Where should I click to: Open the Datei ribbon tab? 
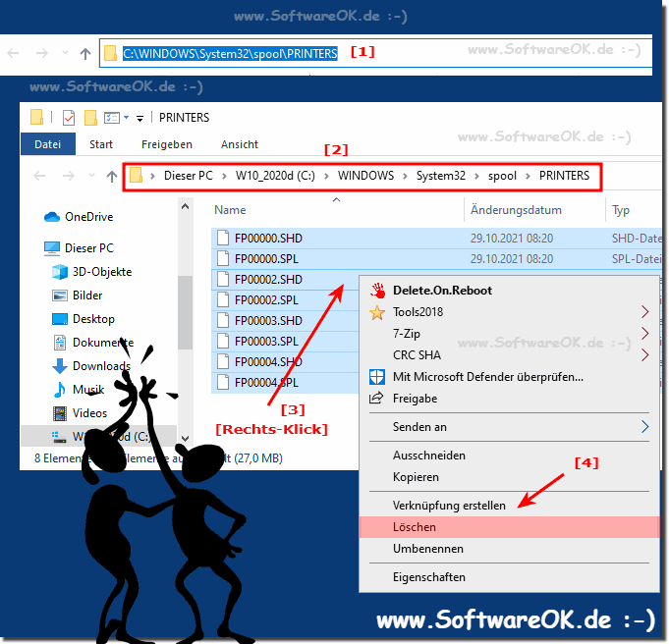(48, 144)
